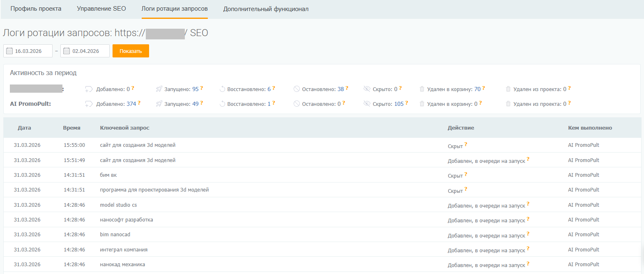Viewport: 644px width, 274px height.
Task: Click help icon next to AI PromoPult Добавлено: 374
Action: 139,103
